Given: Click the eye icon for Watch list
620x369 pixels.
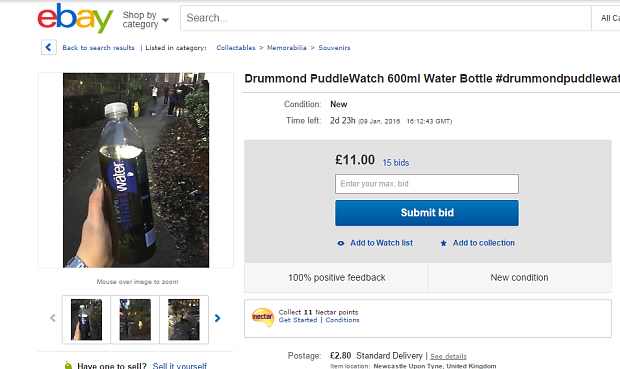Looking at the screenshot, I should click(340, 243).
